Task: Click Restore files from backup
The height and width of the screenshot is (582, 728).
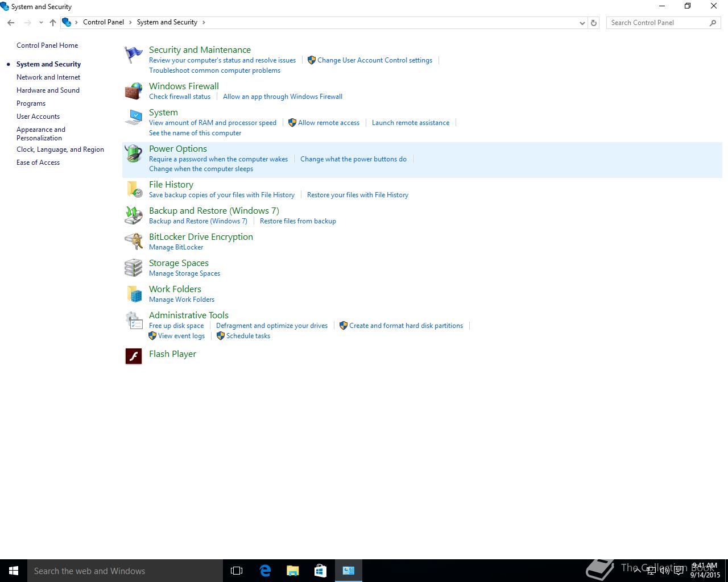Action: (298, 221)
